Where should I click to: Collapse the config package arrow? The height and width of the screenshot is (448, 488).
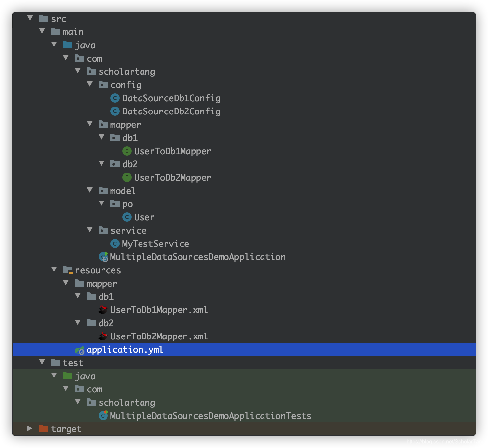click(x=90, y=84)
